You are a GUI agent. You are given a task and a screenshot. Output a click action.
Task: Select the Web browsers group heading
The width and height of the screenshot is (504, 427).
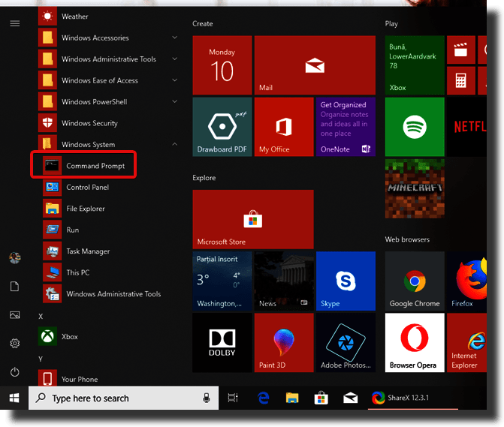407,239
